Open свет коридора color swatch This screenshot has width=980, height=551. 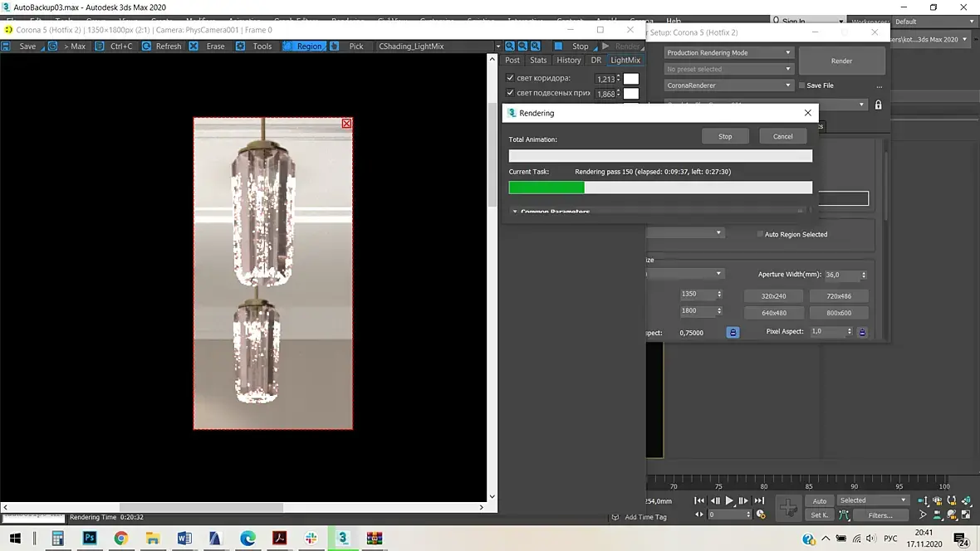pyautogui.click(x=631, y=79)
